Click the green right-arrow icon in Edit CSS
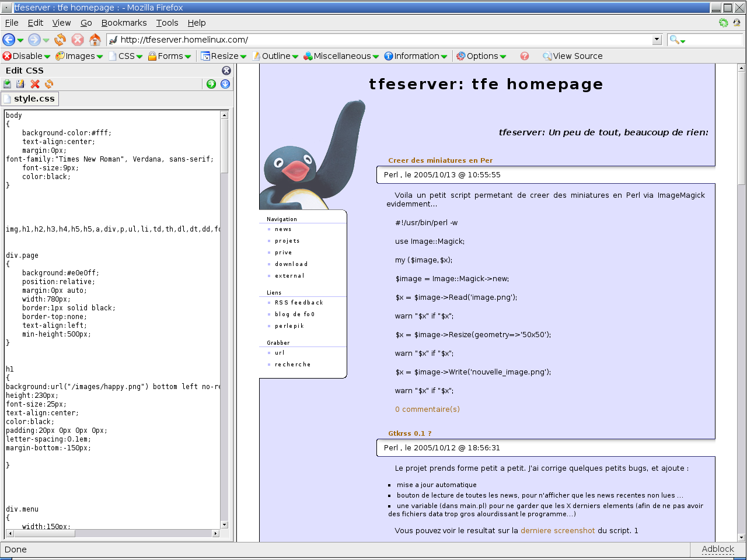 (x=211, y=84)
